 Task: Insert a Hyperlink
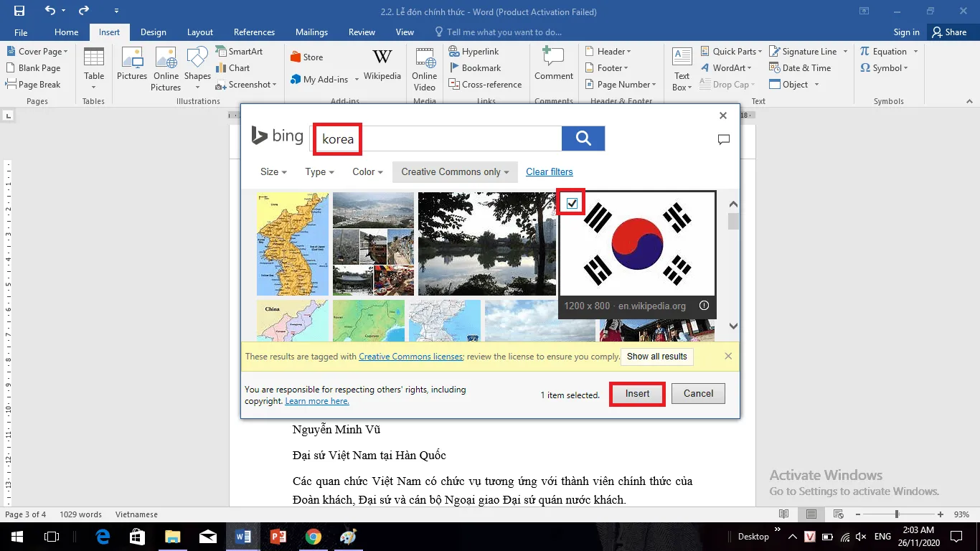(474, 52)
